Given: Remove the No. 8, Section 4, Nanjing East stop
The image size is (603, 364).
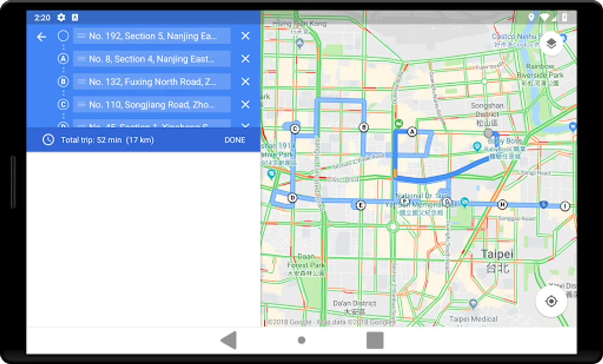Looking at the screenshot, I should point(245,59).
